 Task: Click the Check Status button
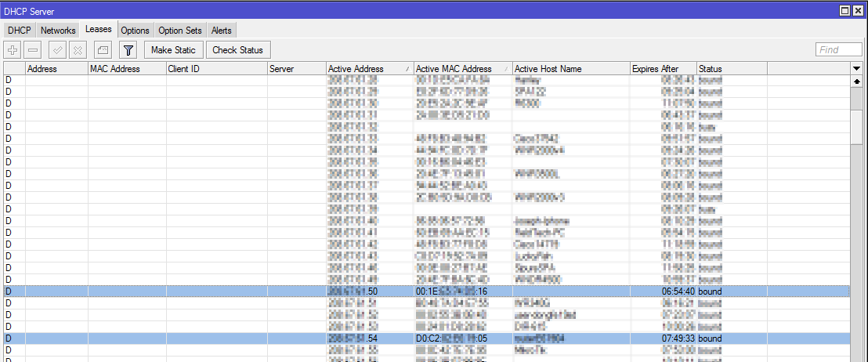[238, 50]
